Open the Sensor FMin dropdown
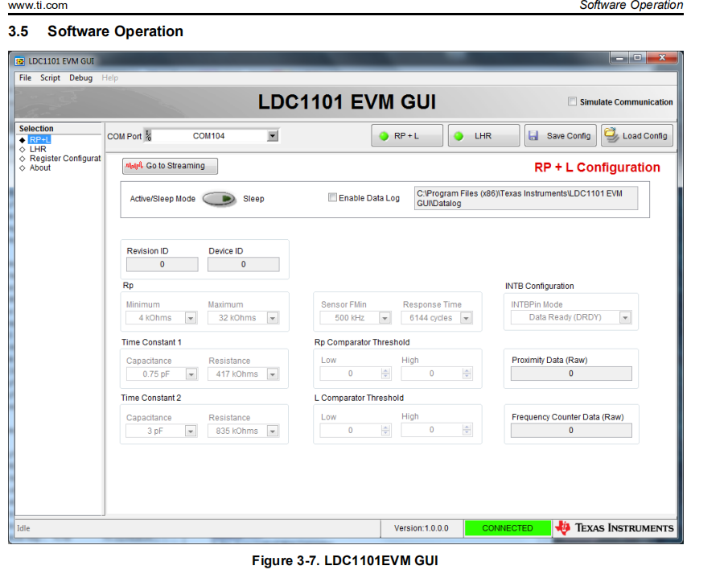Screen dimensions: 728x574 (x=385, y=318)
